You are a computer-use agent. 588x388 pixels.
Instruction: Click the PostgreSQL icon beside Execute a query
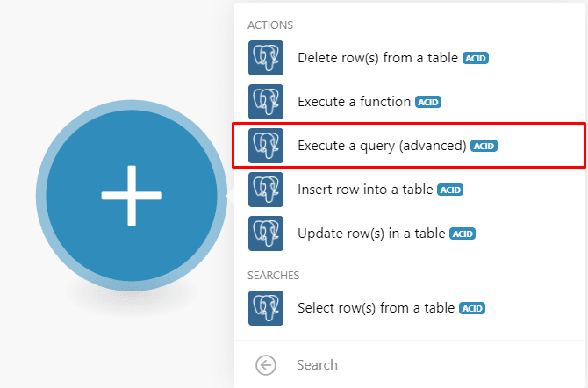click(266, 146)
